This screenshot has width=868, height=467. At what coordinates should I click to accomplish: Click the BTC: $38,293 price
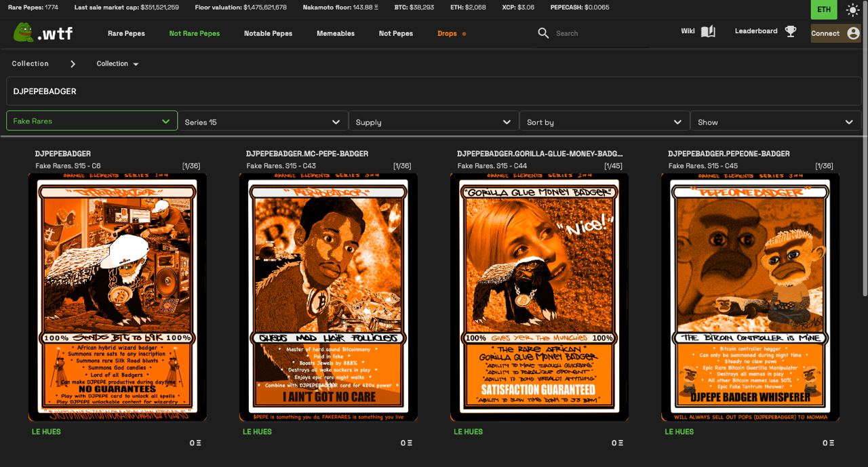coord(414,7)
